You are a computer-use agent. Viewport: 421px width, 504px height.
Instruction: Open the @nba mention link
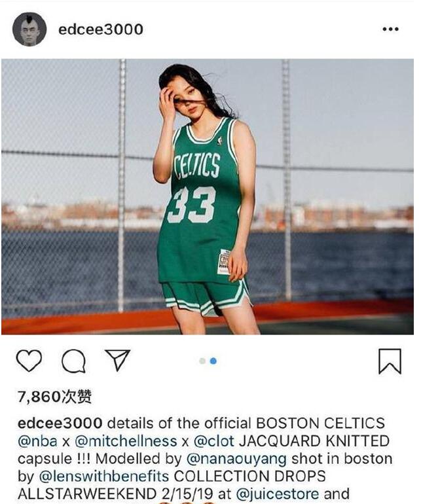coord(37,441)
